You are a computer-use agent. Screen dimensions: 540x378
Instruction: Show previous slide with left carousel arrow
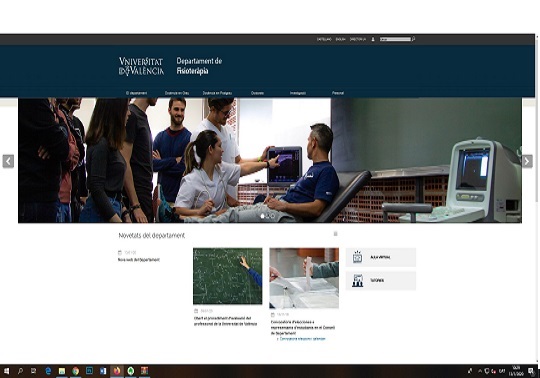(8, 161)
